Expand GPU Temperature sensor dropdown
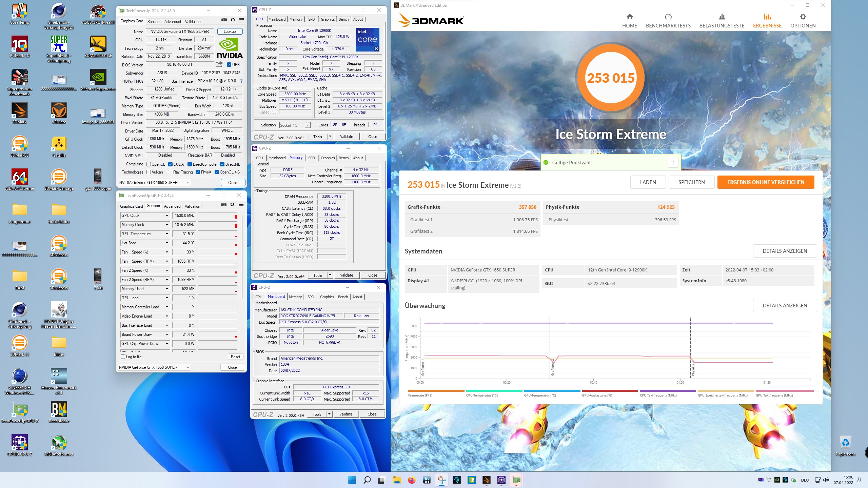This screenshot has width=868, height=488. 167,234
